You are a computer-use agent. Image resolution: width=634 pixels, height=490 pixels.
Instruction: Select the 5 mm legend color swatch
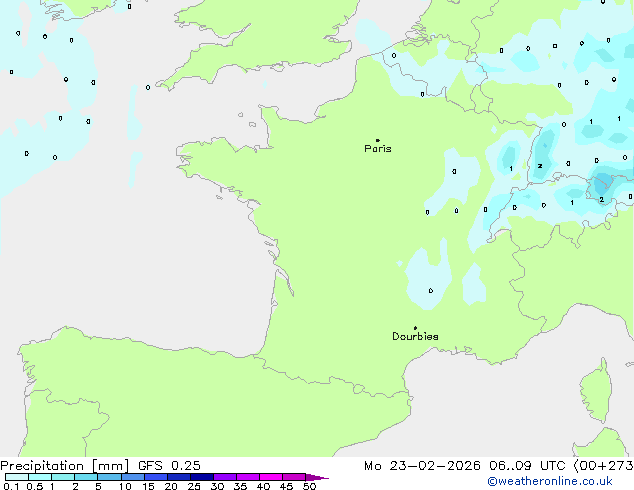[109, 478]
